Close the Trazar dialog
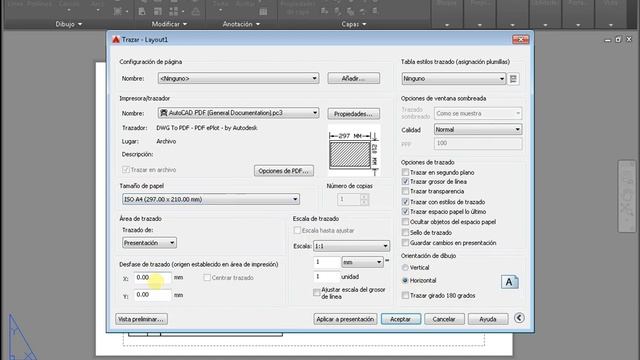 coord(520,40)
